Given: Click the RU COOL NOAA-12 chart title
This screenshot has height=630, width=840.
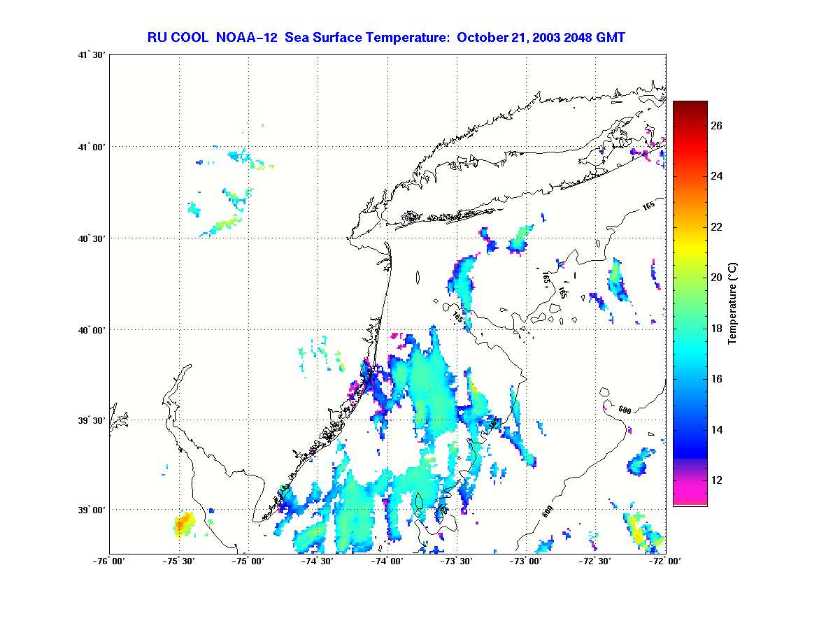Looking at the screenshot, I should point(386,37).
